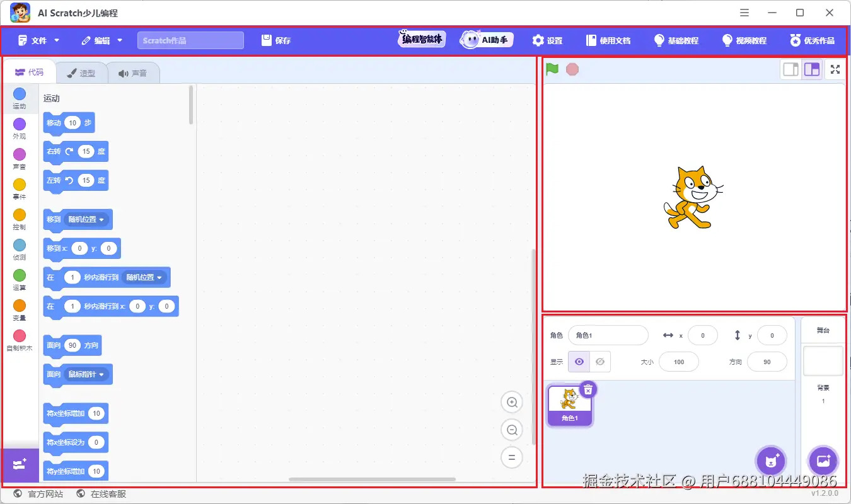This screenshot has height=504, width=851.
Task: Click the green flag to run
Action: point(551,69)
